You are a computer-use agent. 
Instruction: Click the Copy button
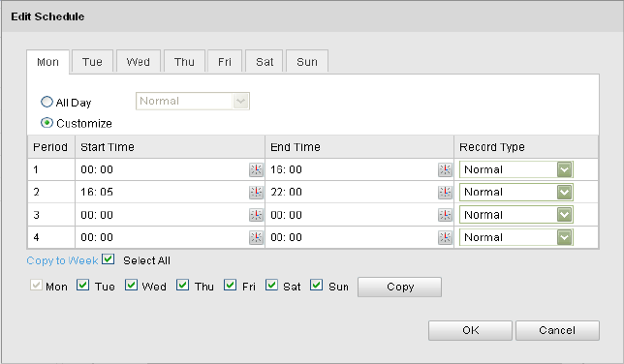click(x=399, y=287)
